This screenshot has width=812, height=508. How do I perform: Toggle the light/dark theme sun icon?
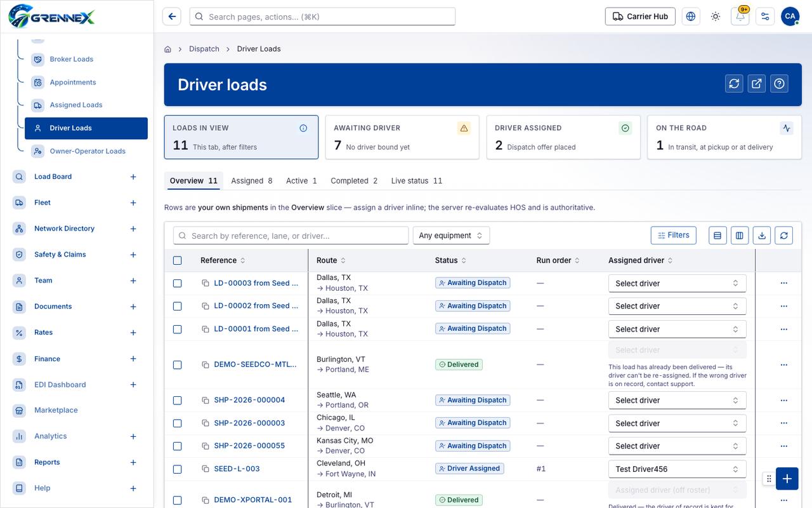716,17
